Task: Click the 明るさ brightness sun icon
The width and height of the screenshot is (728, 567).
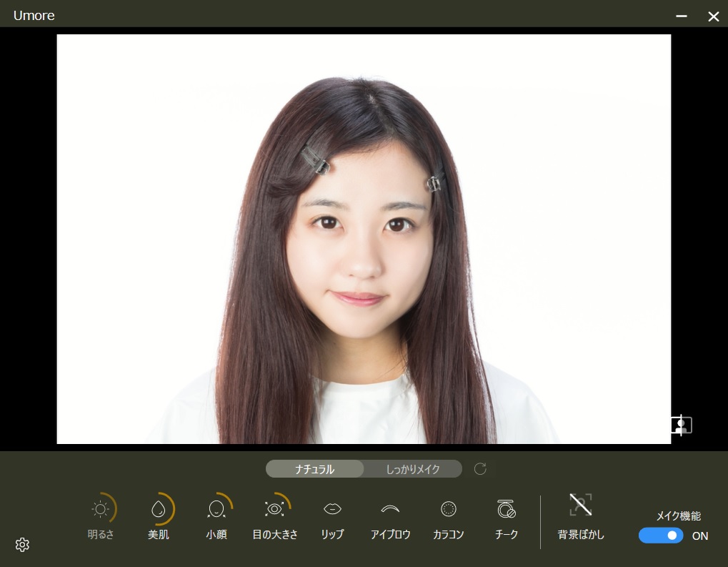Action: tap(101, 509)
